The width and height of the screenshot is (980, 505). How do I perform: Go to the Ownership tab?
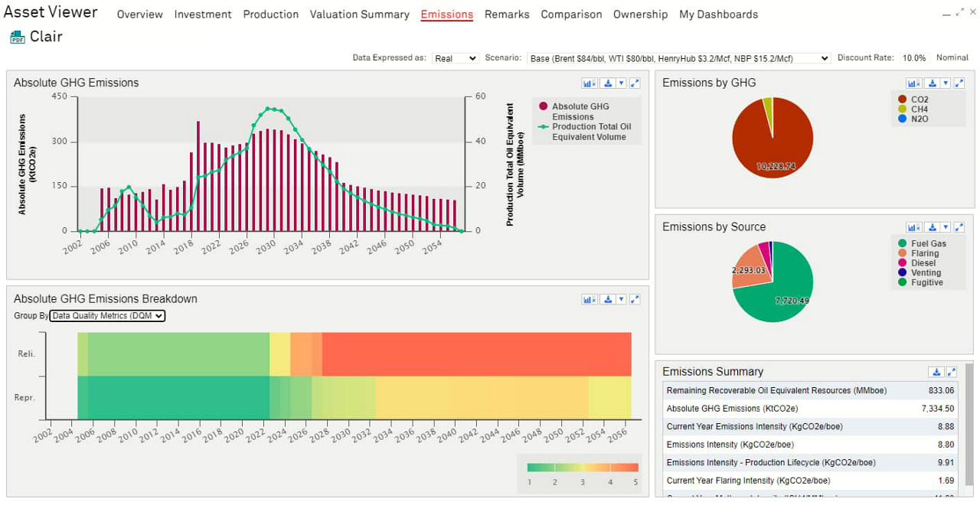point(634,15)
